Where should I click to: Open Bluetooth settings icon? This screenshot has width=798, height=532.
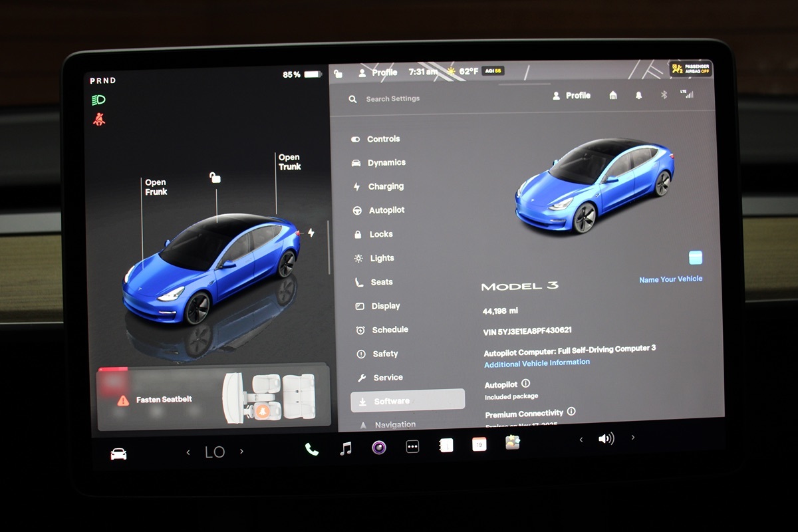point(663,95)
